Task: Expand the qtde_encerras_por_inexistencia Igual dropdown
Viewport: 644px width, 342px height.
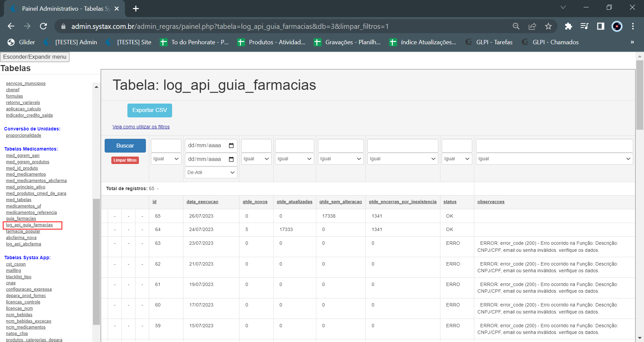Action: click(403, 159)
